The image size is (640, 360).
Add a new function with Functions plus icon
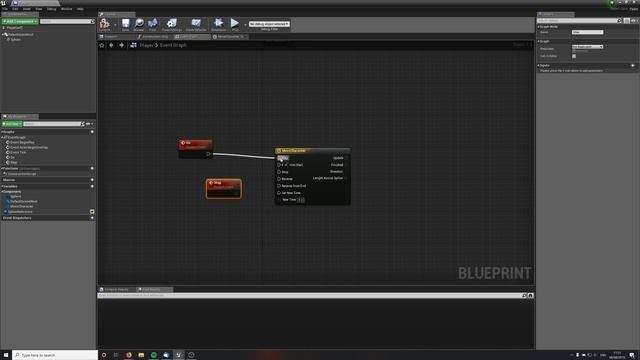click(x=92, y=168)
